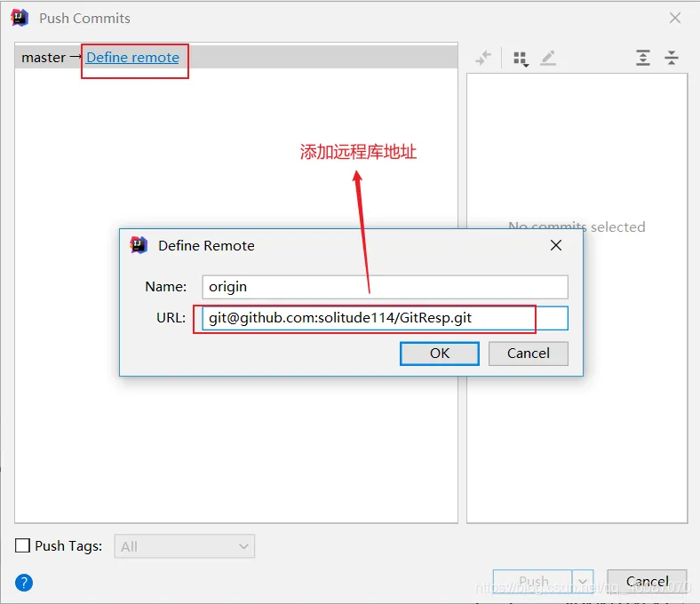This screenshot has height=604, width=700.
Task: Click the Define remote link
Action: click(x=132, y=58)
